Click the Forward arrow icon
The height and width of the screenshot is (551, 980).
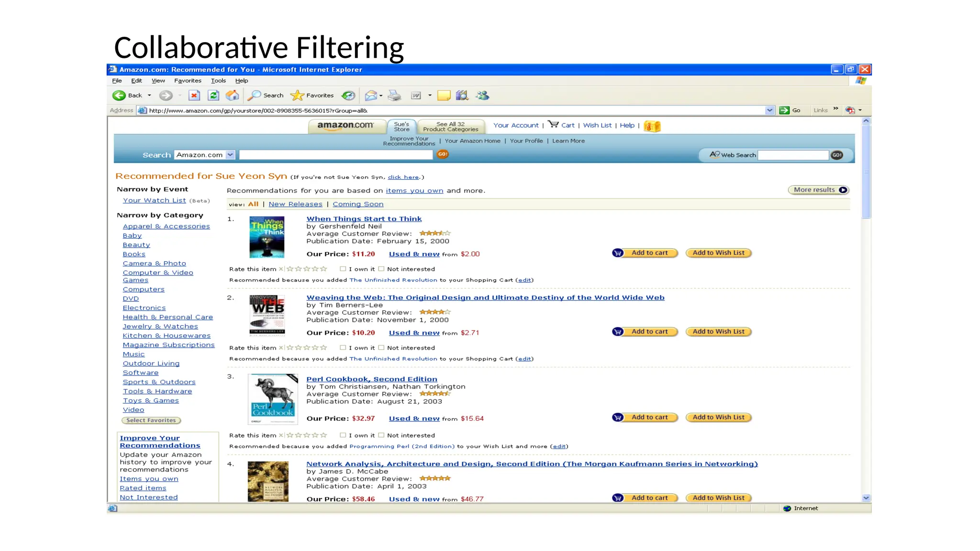[x=166, y=96]
